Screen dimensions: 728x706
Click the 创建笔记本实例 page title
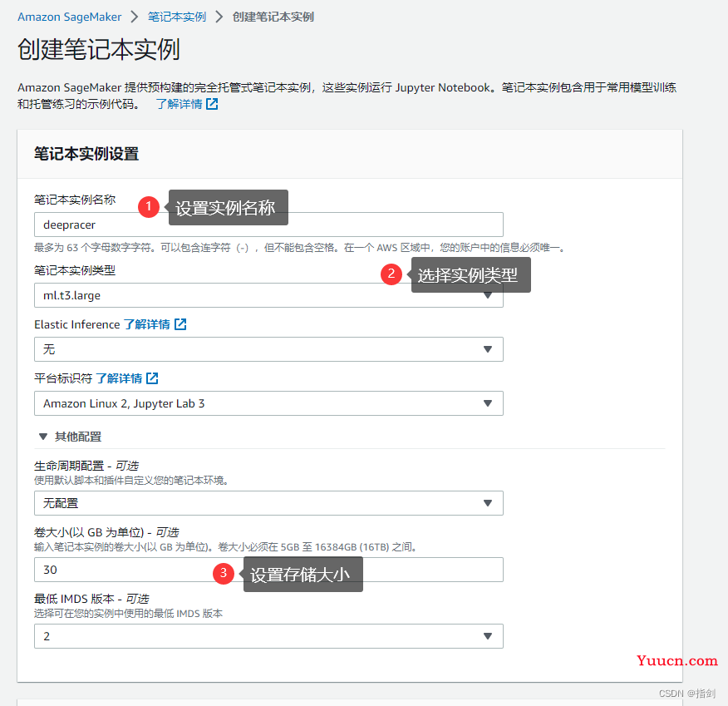pyautogui.click(x=98, y=49)
